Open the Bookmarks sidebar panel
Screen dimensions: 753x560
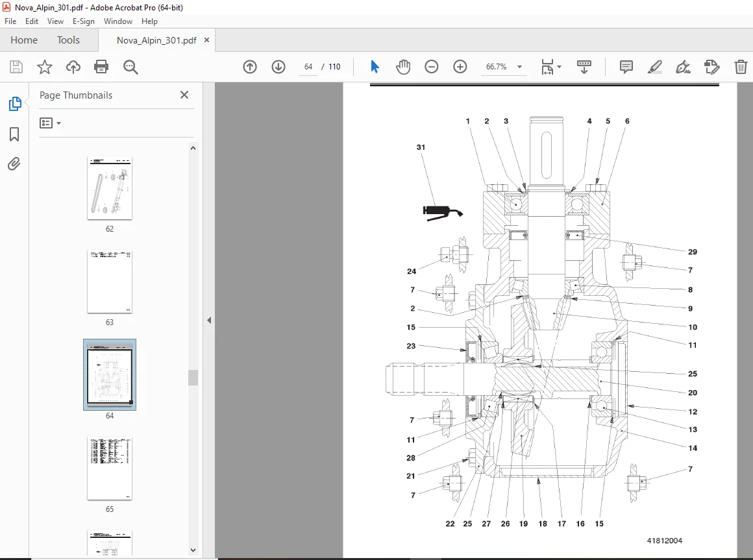coord(14,134)
